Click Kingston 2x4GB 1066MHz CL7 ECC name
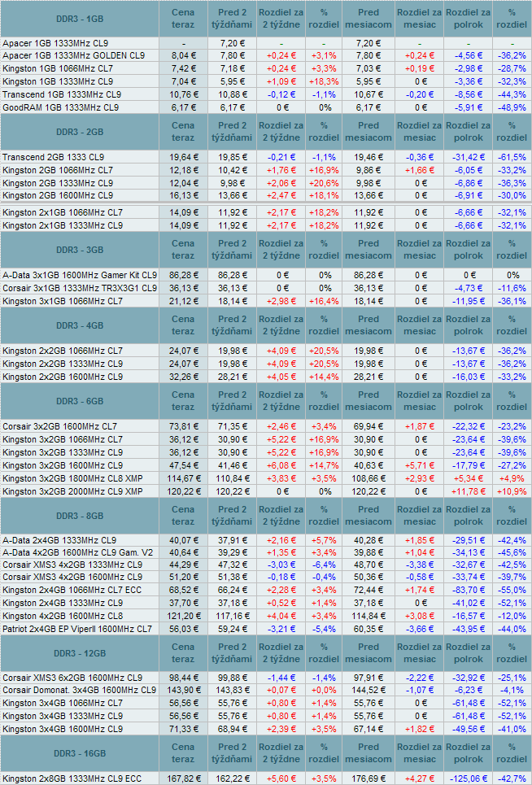 [x=72, y=591]
